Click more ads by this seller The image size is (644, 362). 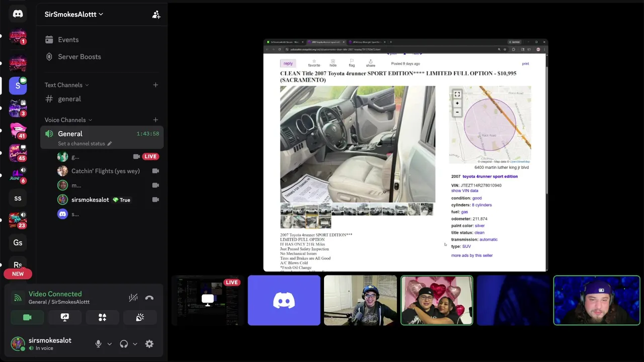(472, 255)
